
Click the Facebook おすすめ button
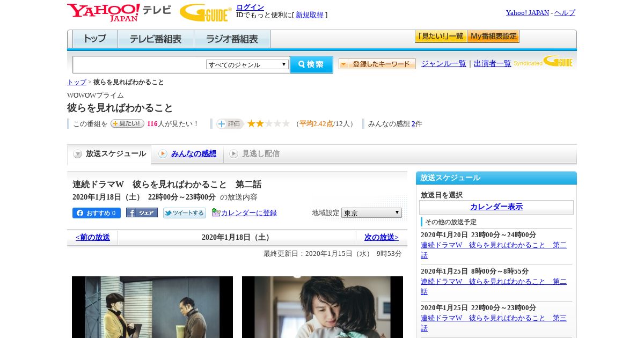[97, 213]
